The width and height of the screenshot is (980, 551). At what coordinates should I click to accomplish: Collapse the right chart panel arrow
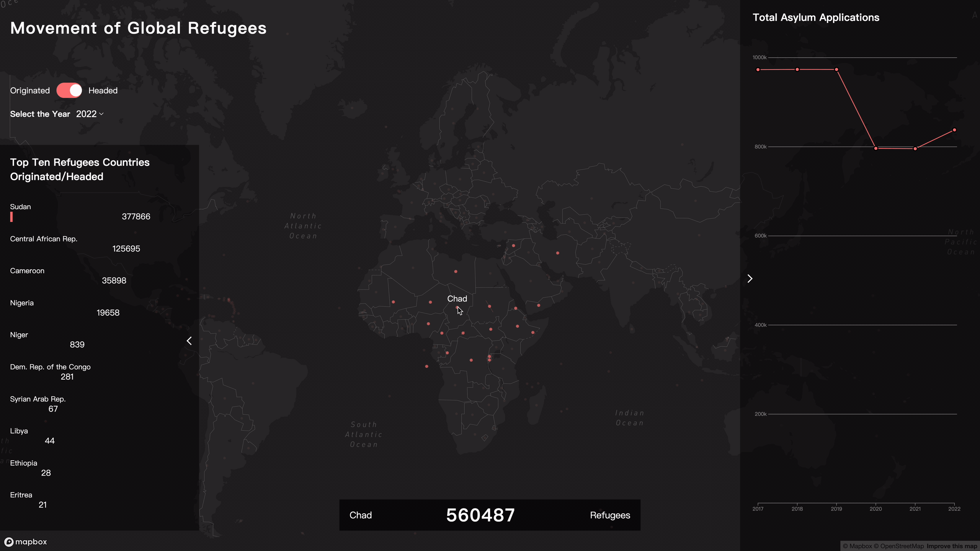(x=750, y=279)
